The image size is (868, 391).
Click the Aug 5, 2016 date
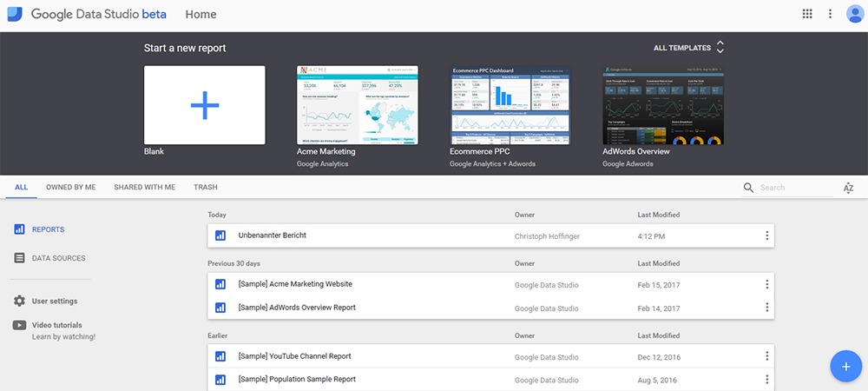pos(657,381)
